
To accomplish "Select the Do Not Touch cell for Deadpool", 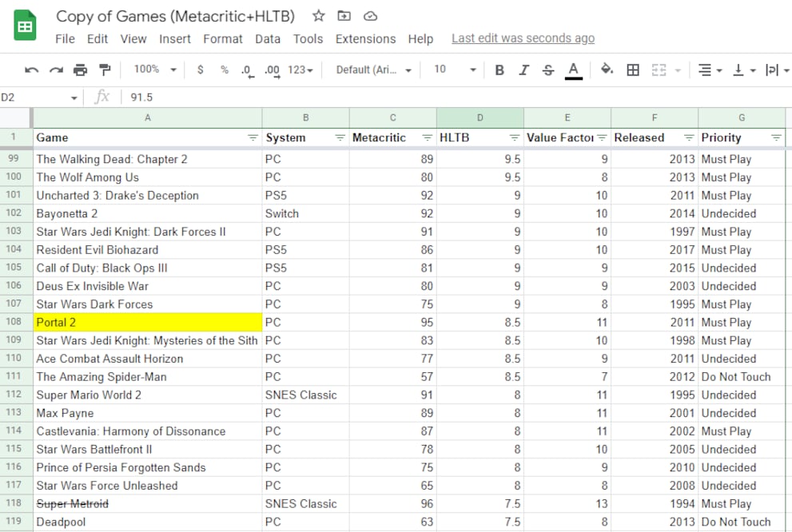I will 742,522.
